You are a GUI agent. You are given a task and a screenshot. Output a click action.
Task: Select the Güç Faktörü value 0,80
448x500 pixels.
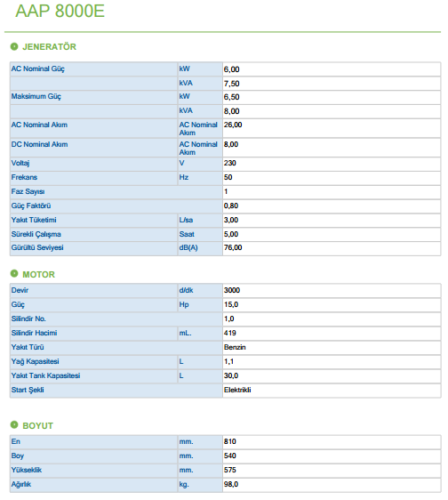point(231,206)
